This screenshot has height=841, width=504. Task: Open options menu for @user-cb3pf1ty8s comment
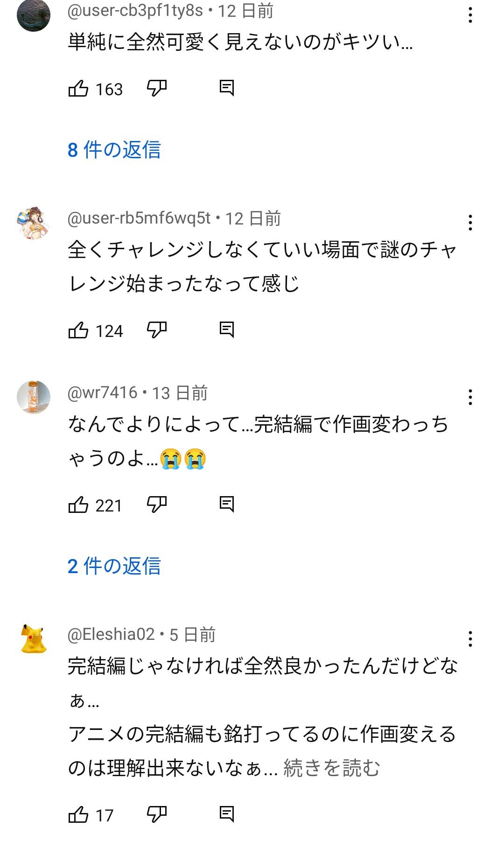coord(470,15)
